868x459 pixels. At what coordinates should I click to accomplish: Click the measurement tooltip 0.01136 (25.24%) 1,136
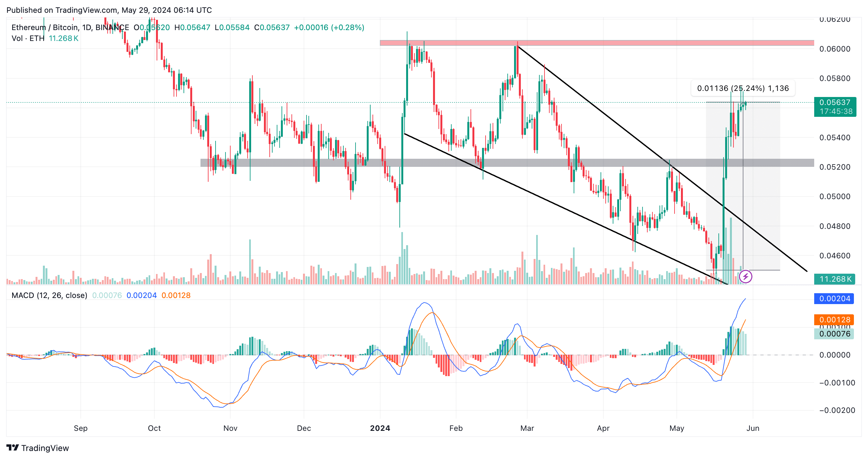(x=743, y=88)
